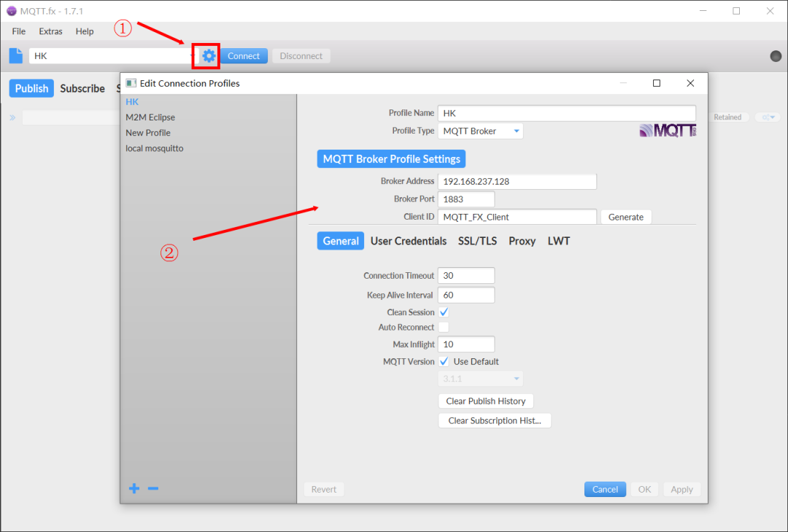788x532 pixels.
Task: Click the OK button
Action: (x=644, y=489)
